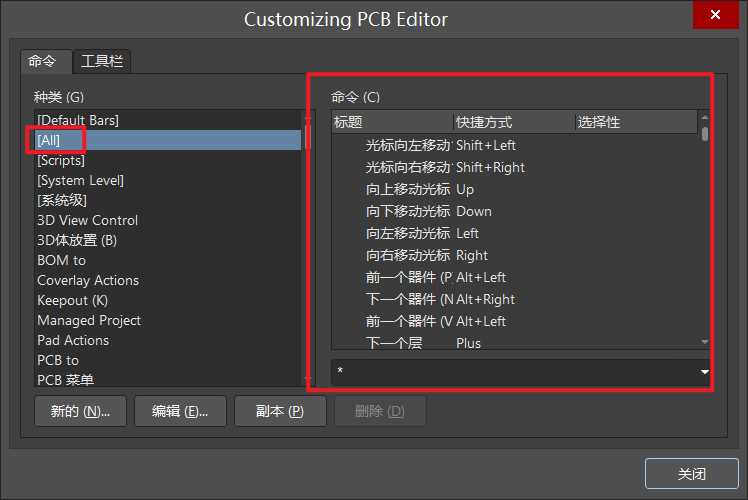Image resolution: width=748 pixels, height=500 pixels.
Task: Select the 命令 tab
Action: tap(46, 61)
